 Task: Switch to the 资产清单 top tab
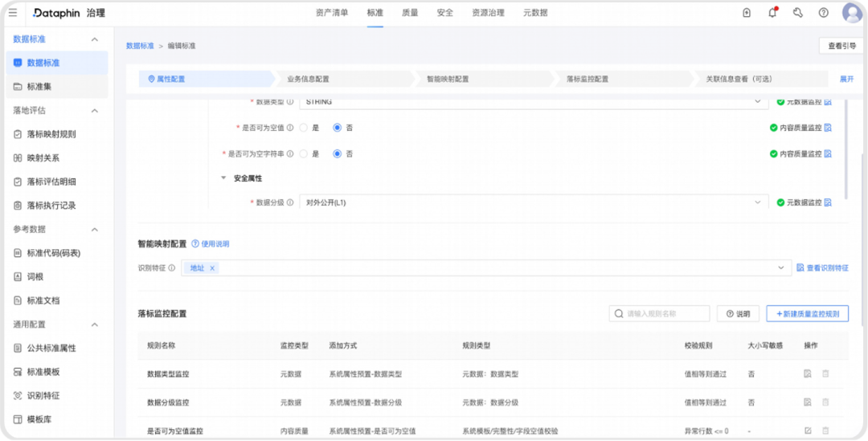(332, 13)
